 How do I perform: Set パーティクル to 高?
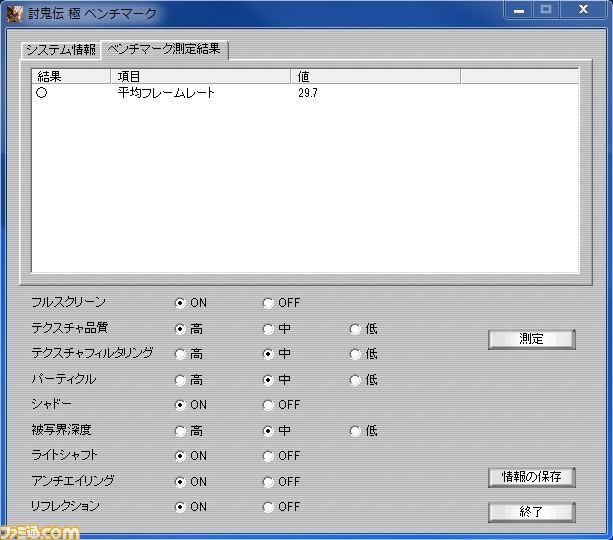click(x=180, y=380)
